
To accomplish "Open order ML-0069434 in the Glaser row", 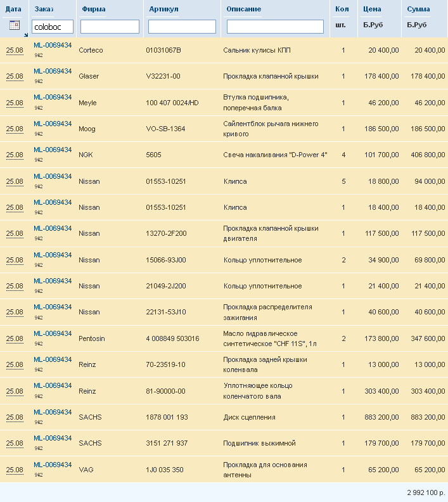I will coord(53,71).
